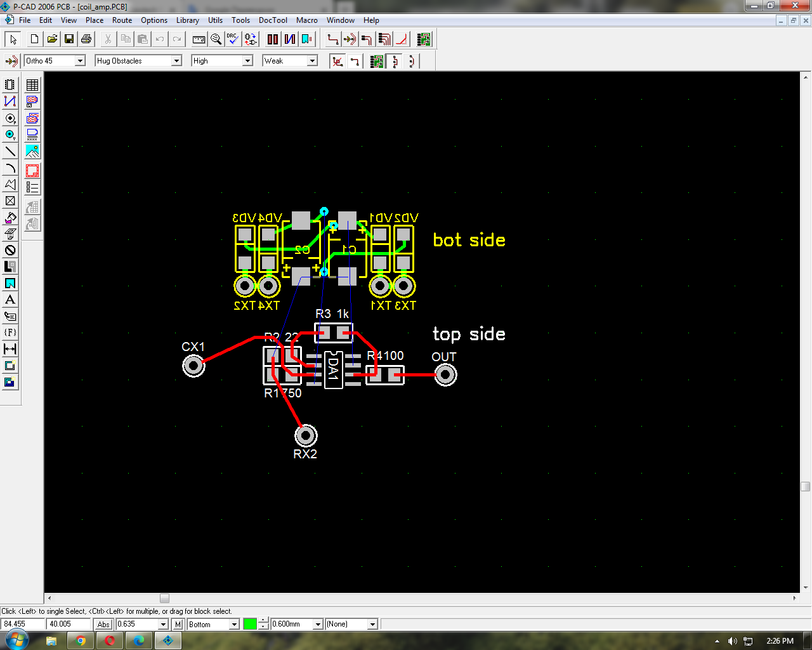Select the Place Component tool
Screen dimensions: 812x650
point(10,85)
